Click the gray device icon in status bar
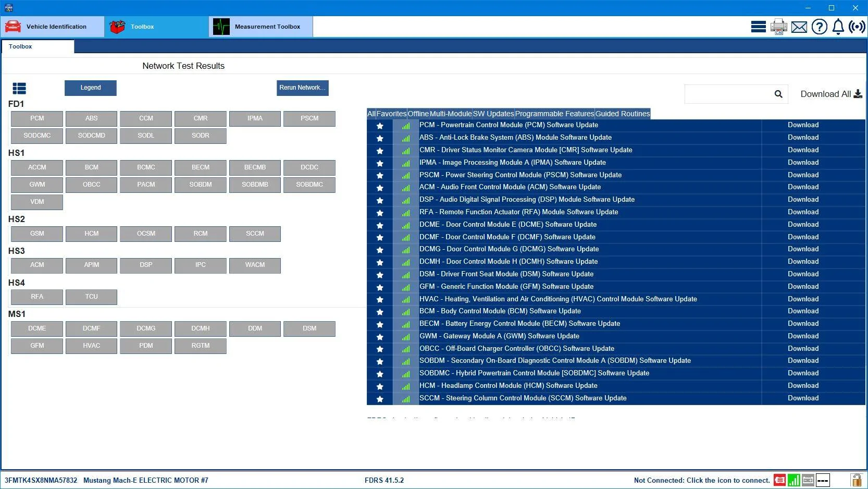Viewport: 868px width, 489px height. (x=808, y=480)
